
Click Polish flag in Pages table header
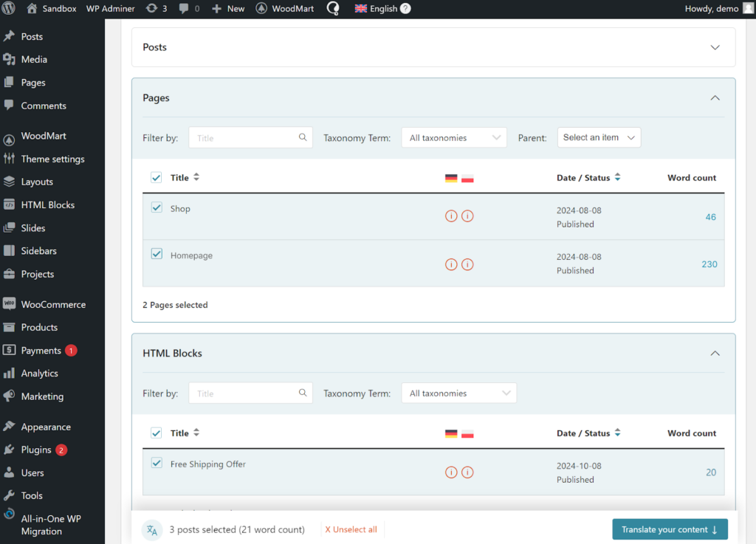pos(467,179)
